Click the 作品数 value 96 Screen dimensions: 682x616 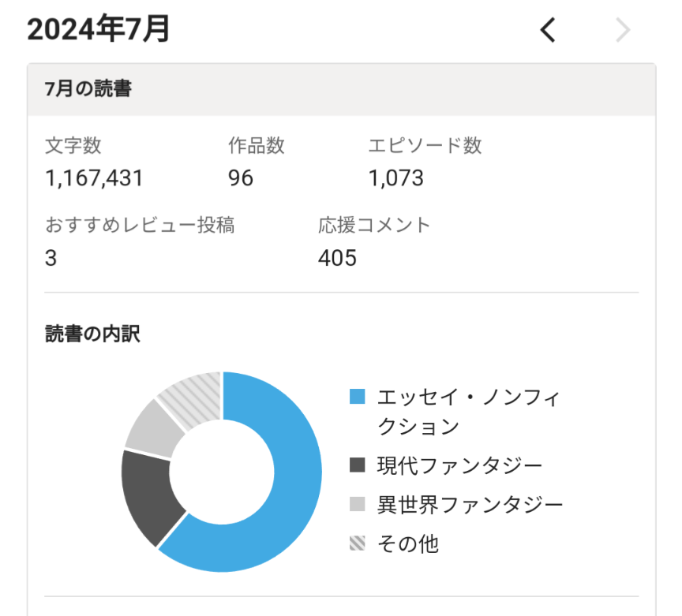coord(241,178)
